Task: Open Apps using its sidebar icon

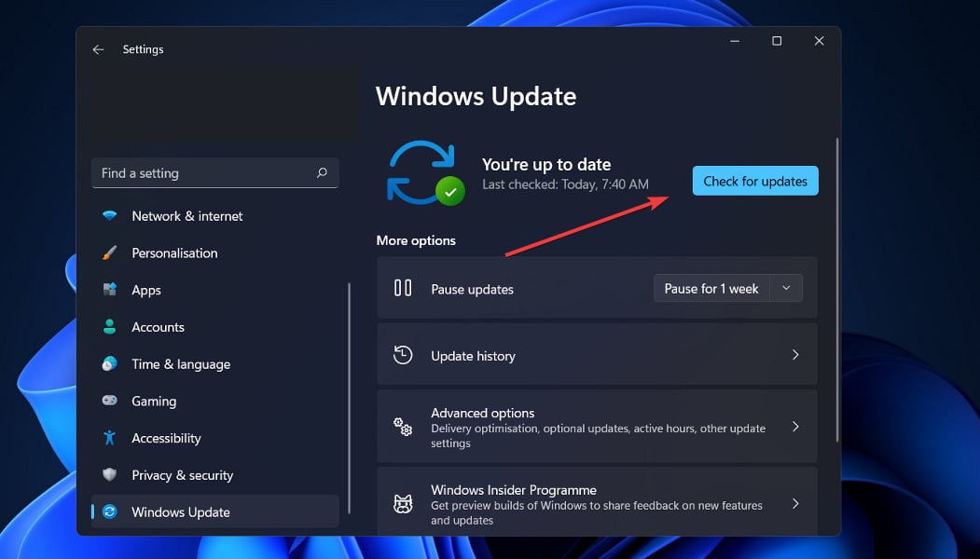Action: point(109,290)
